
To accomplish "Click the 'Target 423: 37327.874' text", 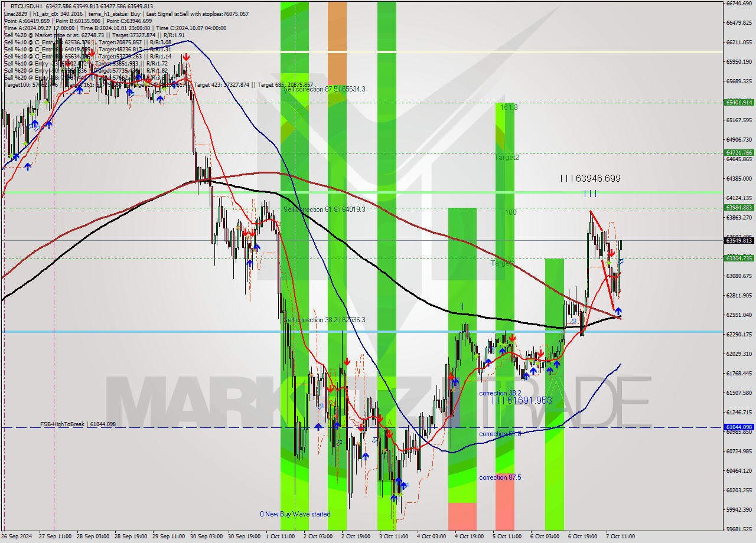I will 221,84.
